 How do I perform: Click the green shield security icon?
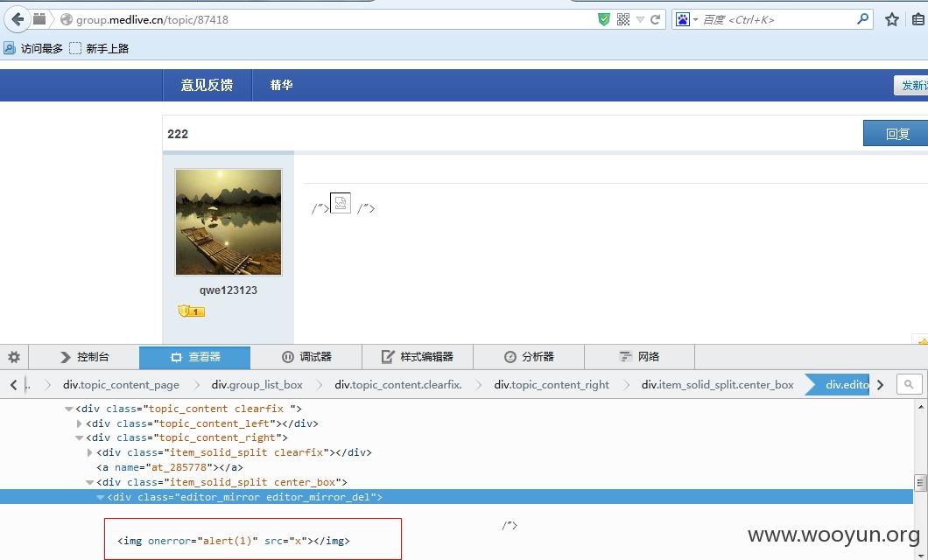(604, 19)
